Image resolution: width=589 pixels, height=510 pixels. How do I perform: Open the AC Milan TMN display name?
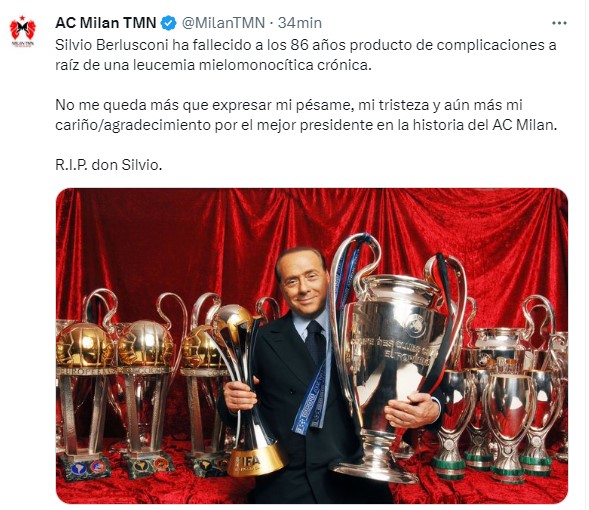point(106,23)
